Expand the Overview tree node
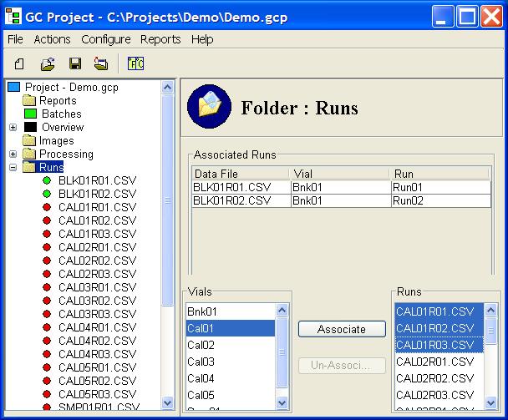508x420 pixels. (x=13, y=127)
